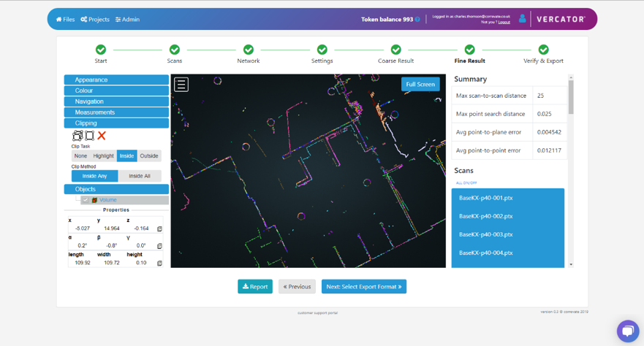
Task: Click the Logout link
Action: pyautogui.click(x=504, y=22)
